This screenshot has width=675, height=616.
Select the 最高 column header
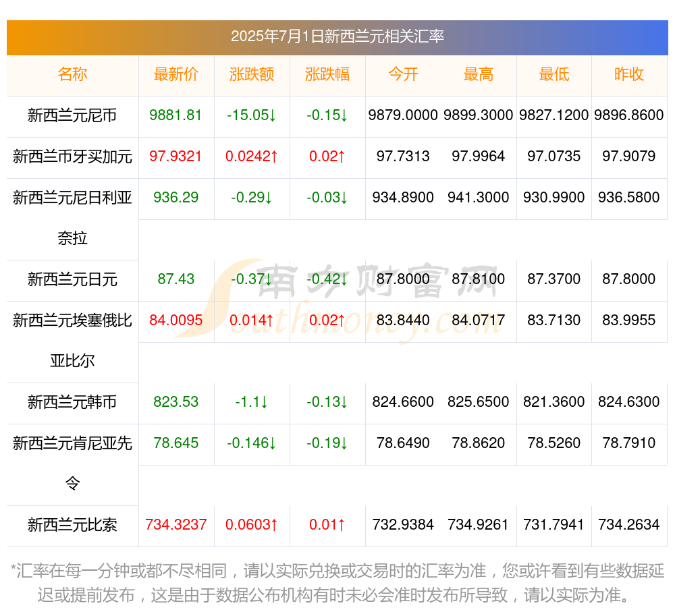[x=479, y=74]
